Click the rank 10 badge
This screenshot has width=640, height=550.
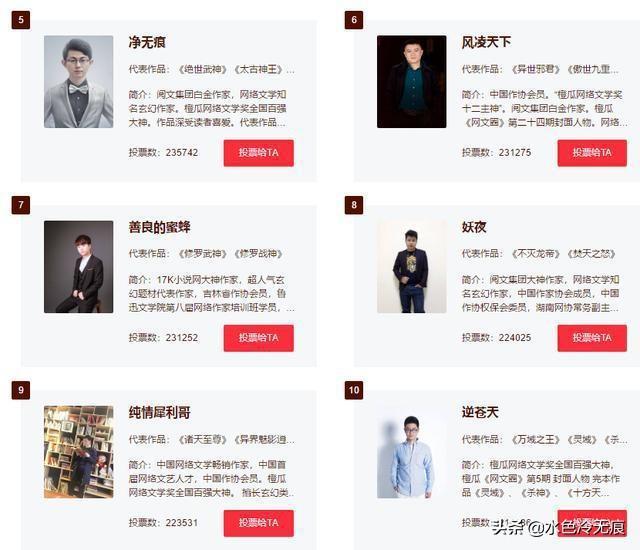pyautogui.click(x=354, y=390)
